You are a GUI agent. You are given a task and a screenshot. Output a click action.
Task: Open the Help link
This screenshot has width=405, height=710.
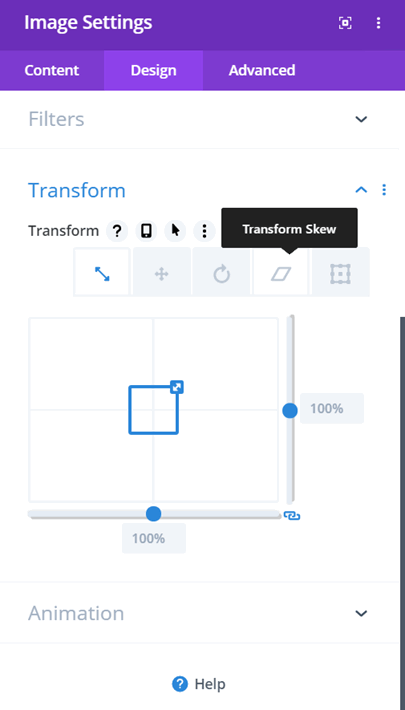click(199, 684)
